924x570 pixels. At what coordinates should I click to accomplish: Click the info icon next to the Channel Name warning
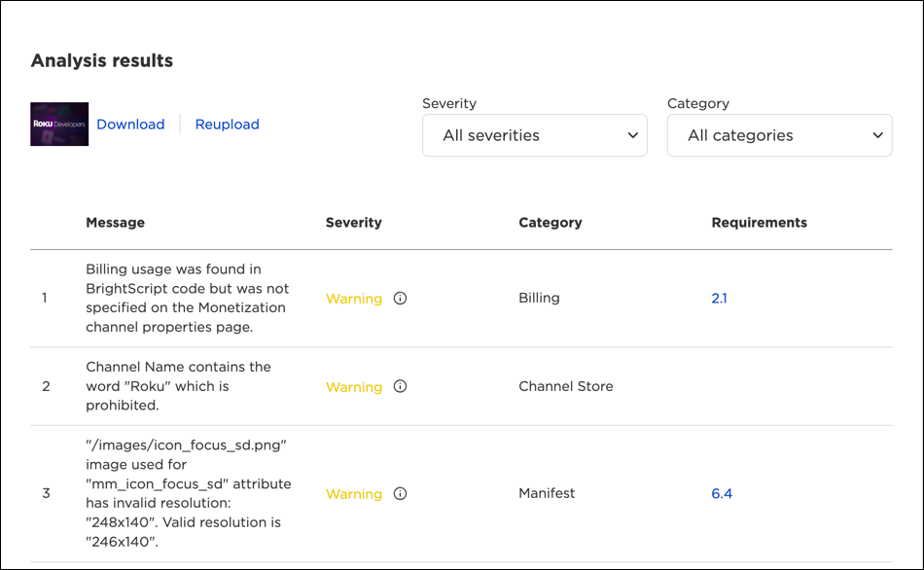click(x=401, y=387)
